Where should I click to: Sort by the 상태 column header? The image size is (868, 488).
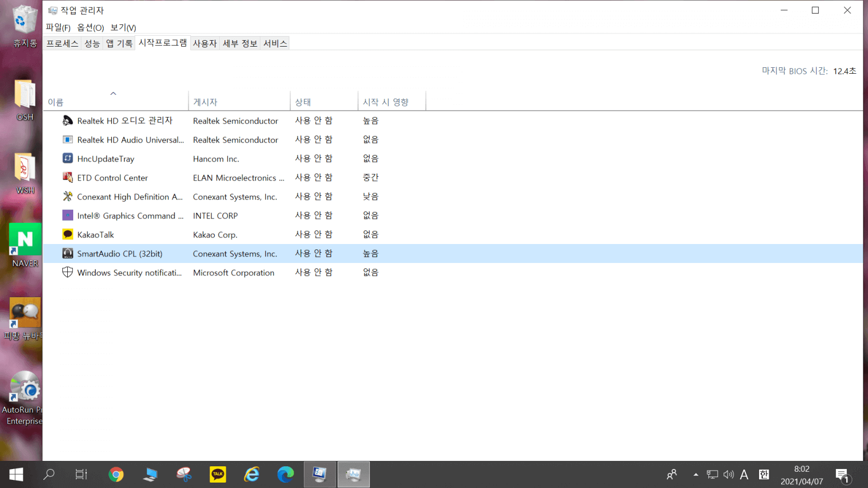[324, 102]
